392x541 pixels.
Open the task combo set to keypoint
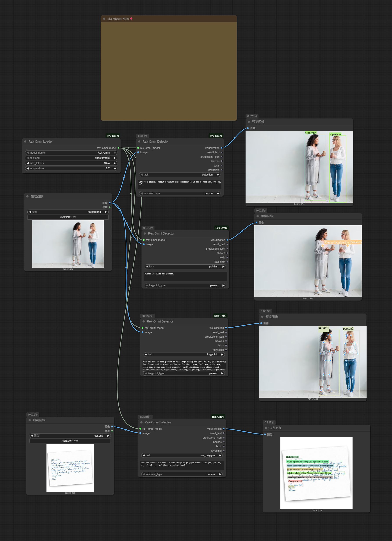click(184, 355)
